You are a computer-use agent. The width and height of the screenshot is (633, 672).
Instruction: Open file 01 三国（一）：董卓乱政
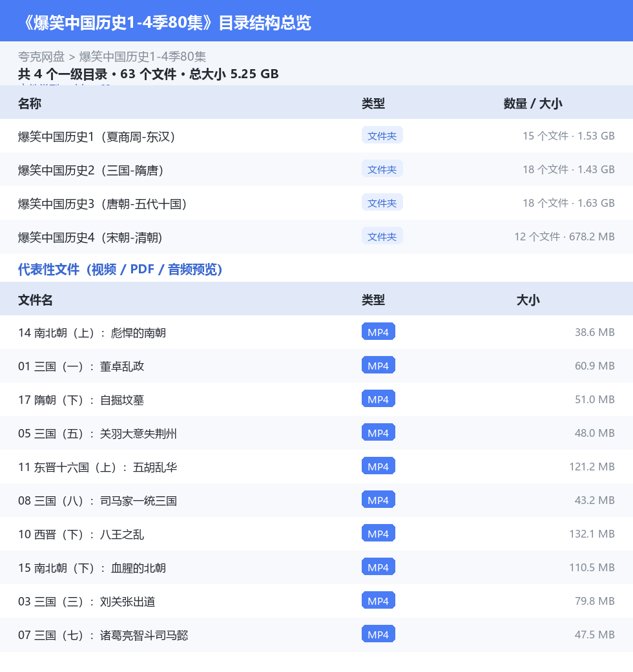tap(81, 366)
